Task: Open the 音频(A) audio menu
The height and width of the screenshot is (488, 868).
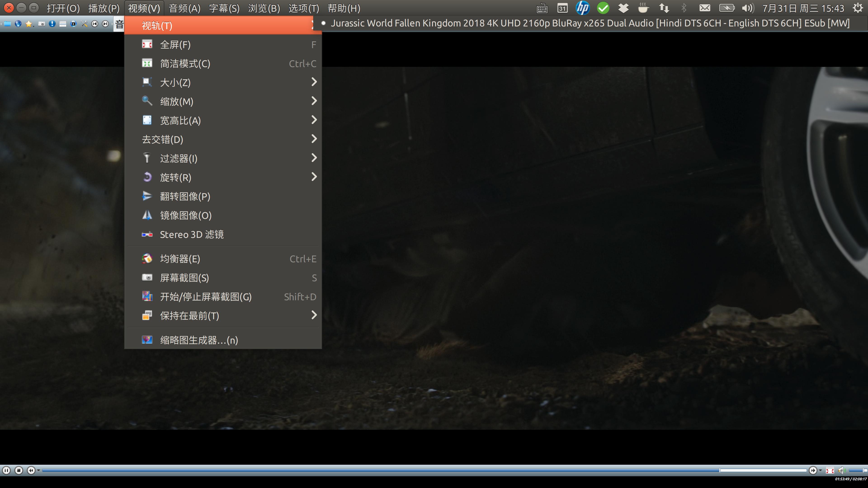Action: [x=185, y=8]
